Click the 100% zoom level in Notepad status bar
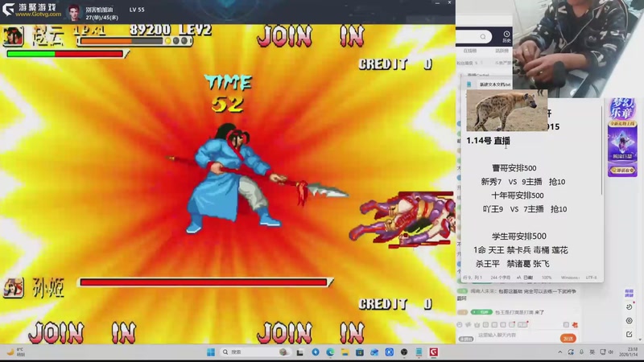The height and width of the screenshot is (362, 644). [x=547, y=278]
